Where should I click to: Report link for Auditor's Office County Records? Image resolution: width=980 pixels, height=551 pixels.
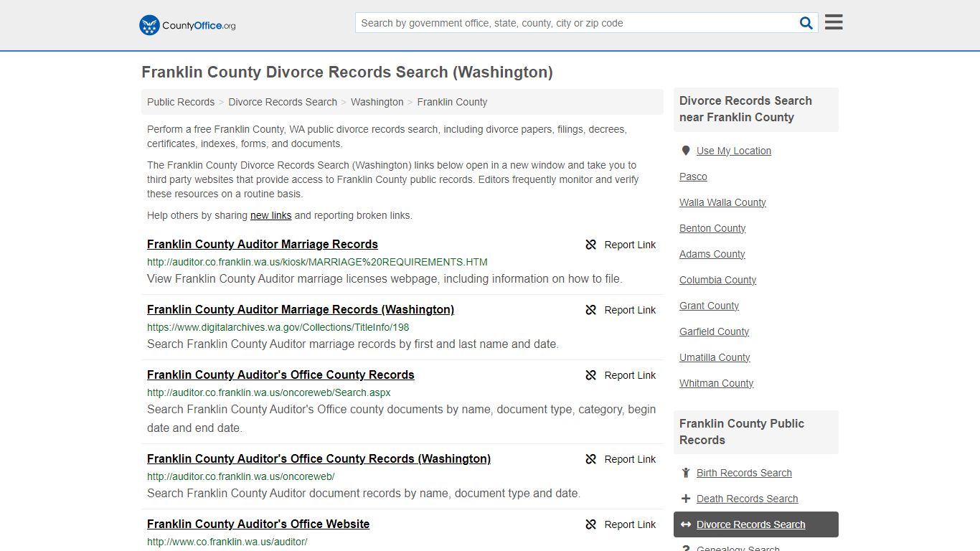(x=630, y=375)
